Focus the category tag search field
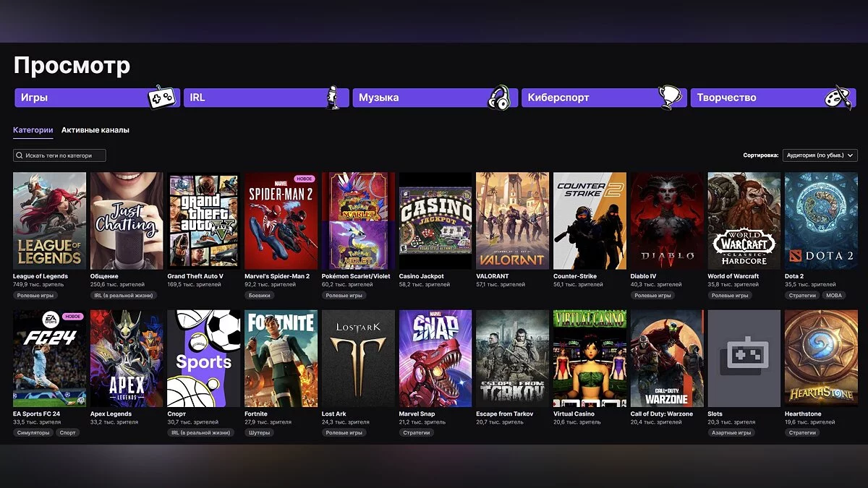 59,155
